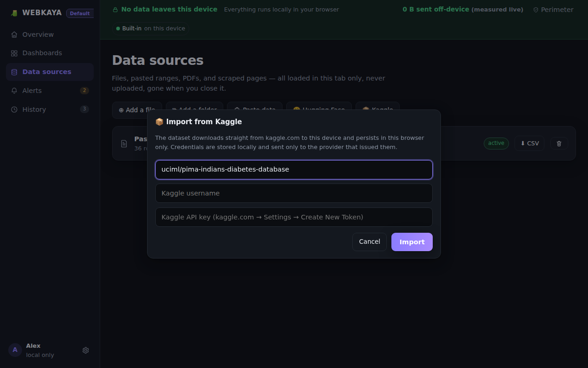Click the Kaggle username field
This screenshot has height=368, width=588.
tap(294, 193)
